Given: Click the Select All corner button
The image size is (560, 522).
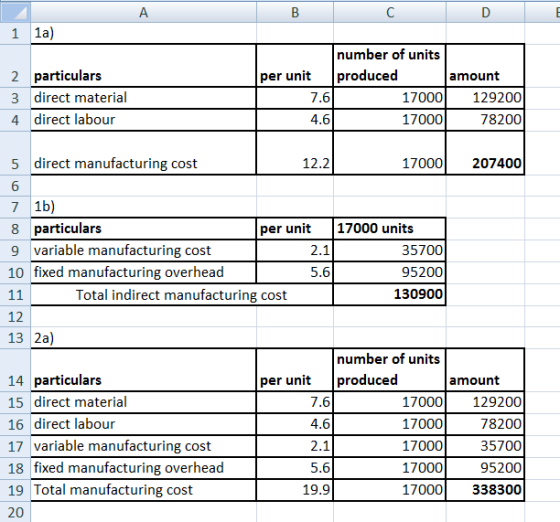Looking at the screenshot, I should (15, 12).
